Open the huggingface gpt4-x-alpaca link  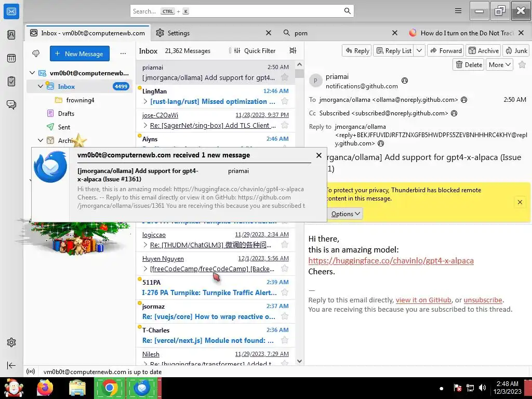coord(391,261)
